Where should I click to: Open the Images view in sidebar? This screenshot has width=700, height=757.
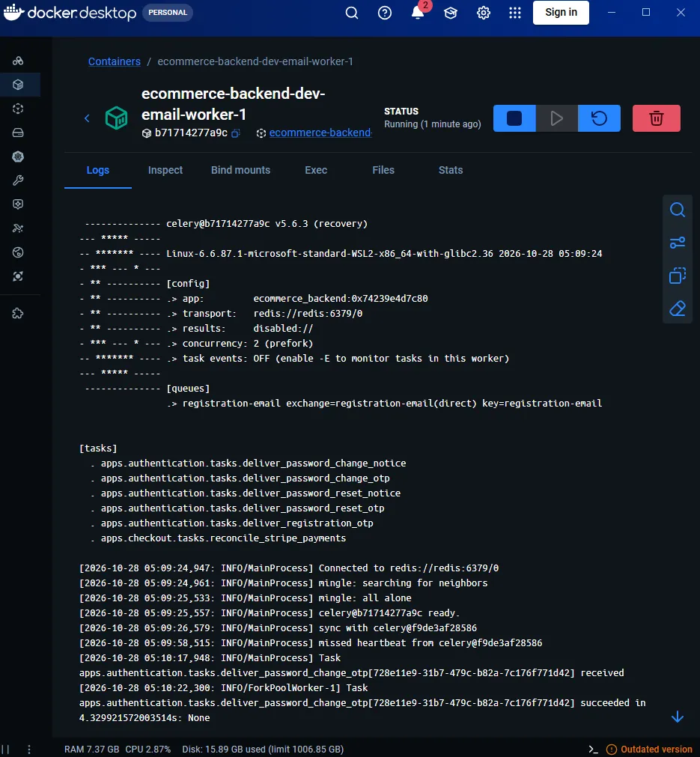click(x=18, y=109)
